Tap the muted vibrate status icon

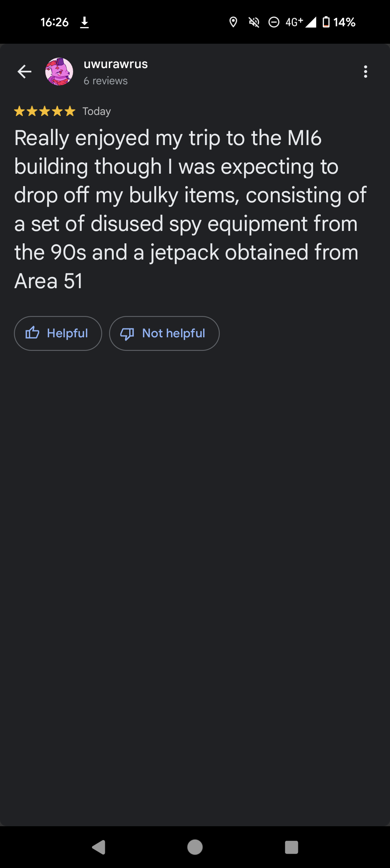coord(254,22)
